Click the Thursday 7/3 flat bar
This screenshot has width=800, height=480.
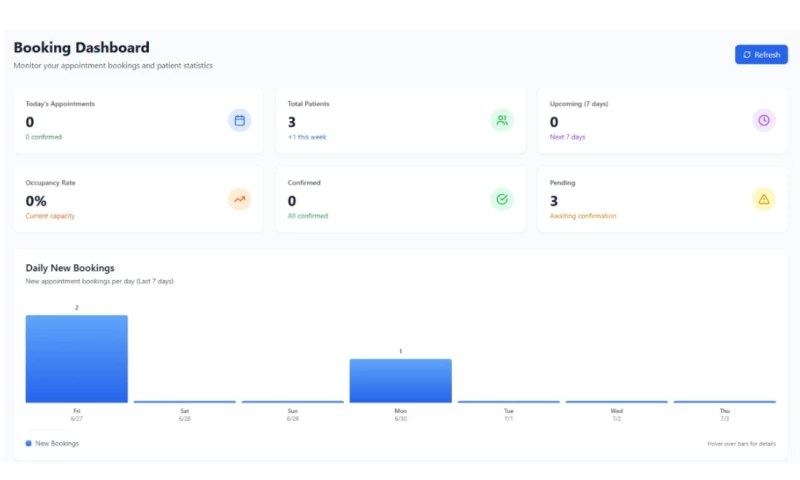tap(724, 401)
